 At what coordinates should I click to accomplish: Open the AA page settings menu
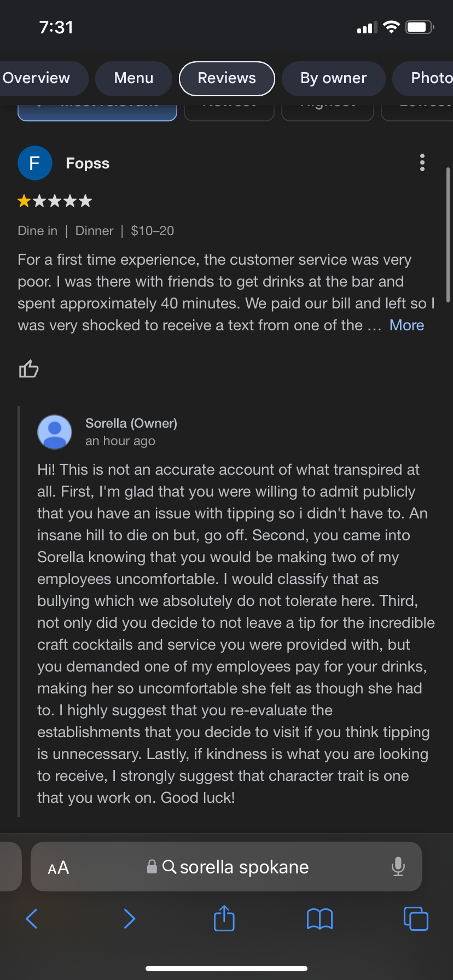(59, 867)
